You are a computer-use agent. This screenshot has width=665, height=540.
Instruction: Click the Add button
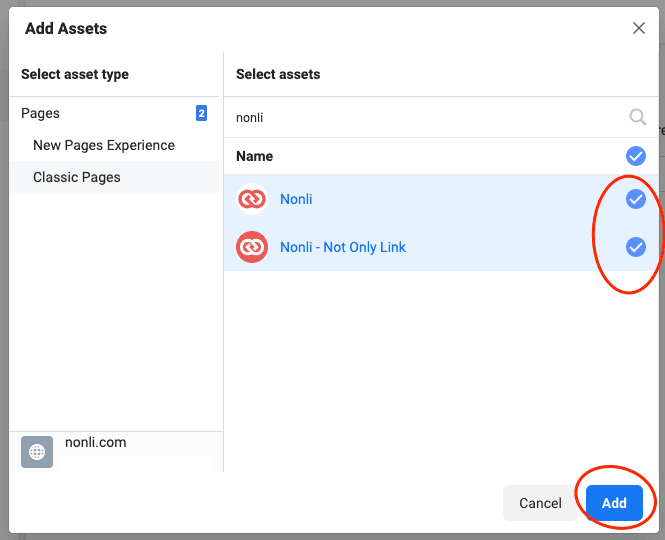(x=614, y=503)
